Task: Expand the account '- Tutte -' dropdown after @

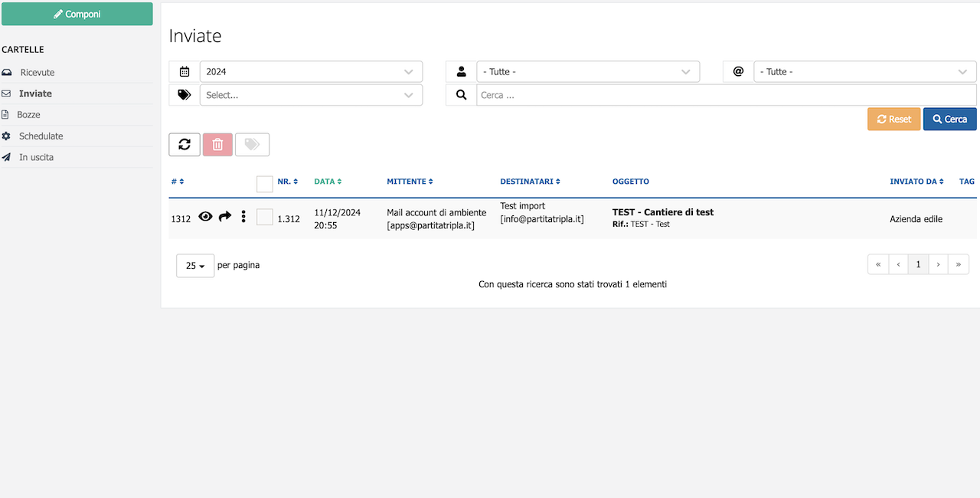Action: tap(865, 72)
